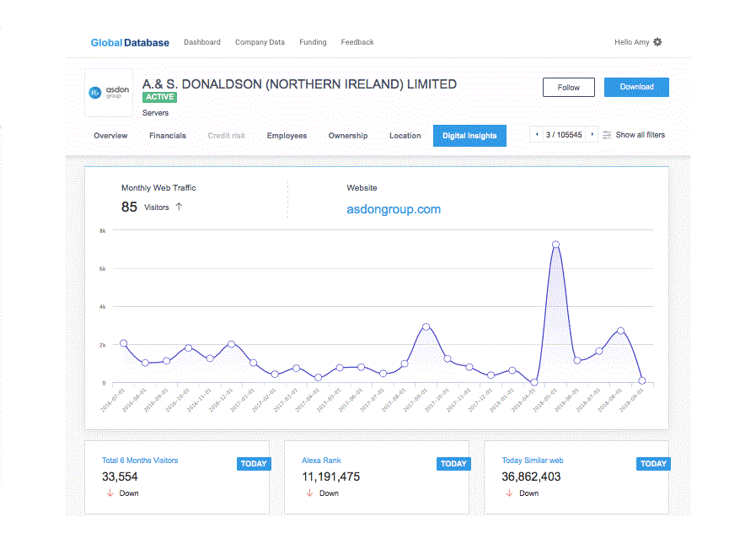Click the 85 visitors count
The width and height of the screenshot is (756, 555).
pyautogui.click(x=129, y=207)
